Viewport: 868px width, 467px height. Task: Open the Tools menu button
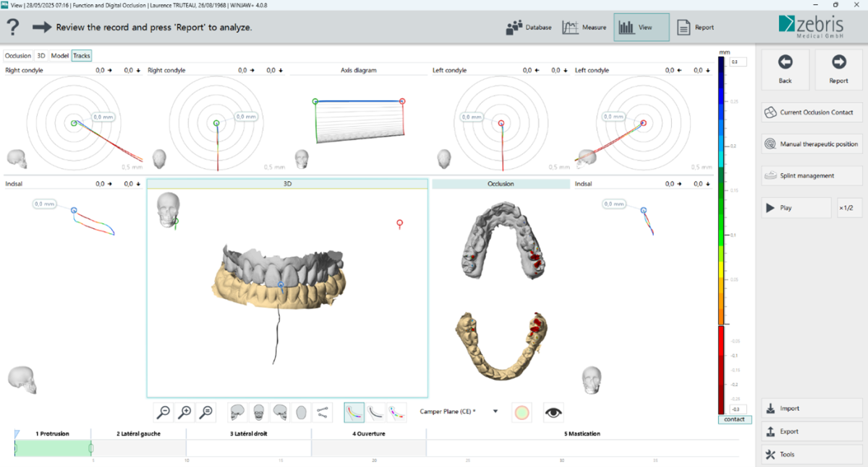[812, 454]
